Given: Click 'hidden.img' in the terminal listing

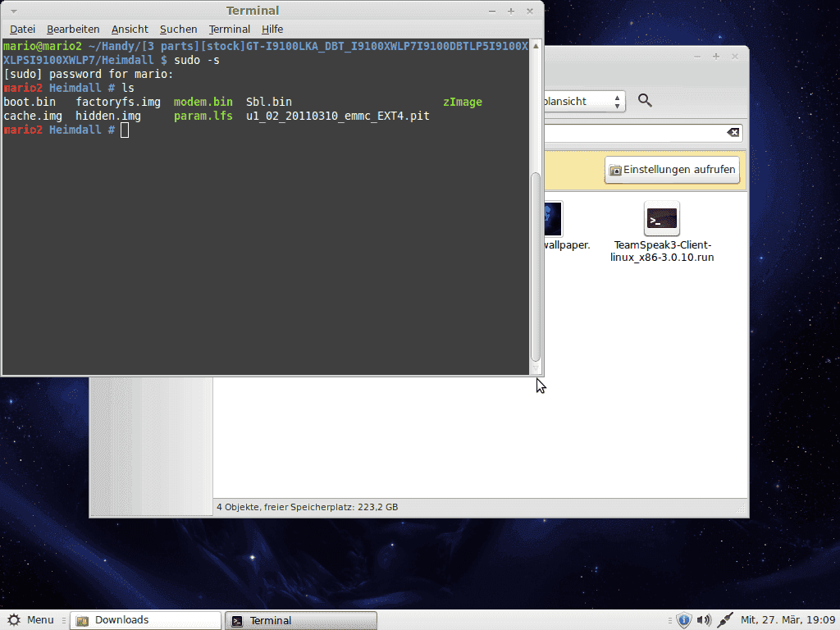Looking at the screenshot, I should (x=108, y=116).
